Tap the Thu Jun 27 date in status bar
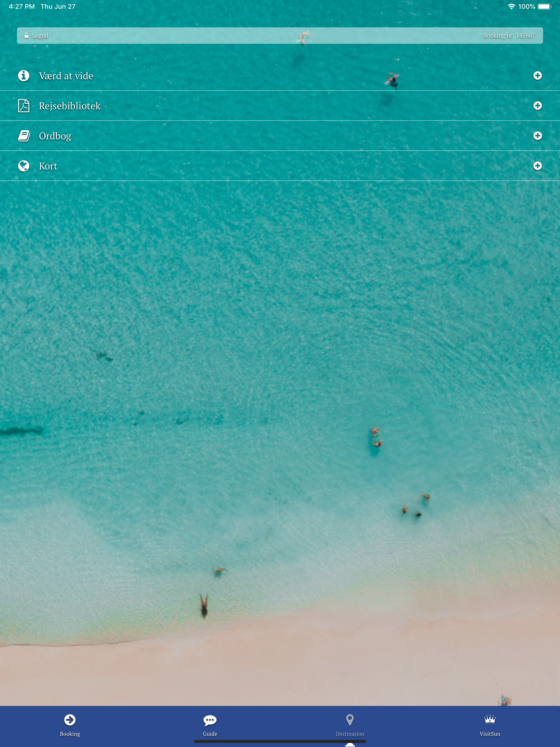This screenshot has width=560, height=747. tap(58, 6)
